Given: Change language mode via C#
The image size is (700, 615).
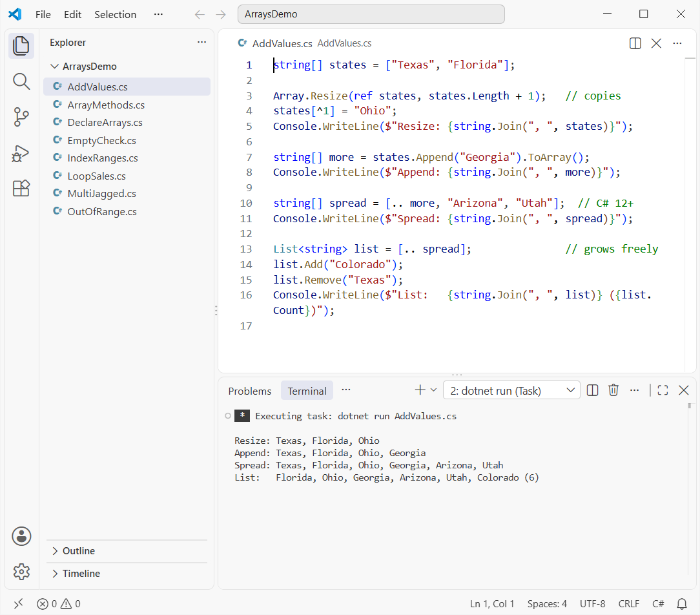Looking at the screenshot, I should [x=658, y=604].
